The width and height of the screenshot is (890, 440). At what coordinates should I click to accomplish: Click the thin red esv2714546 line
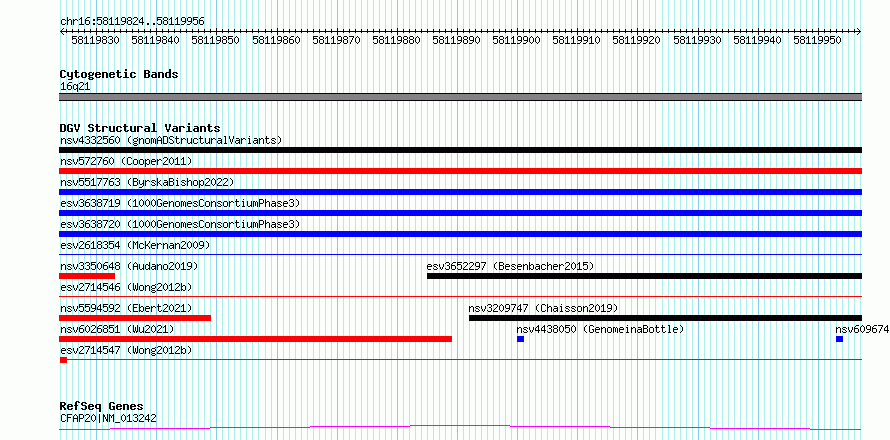click(x=460, y=296)
